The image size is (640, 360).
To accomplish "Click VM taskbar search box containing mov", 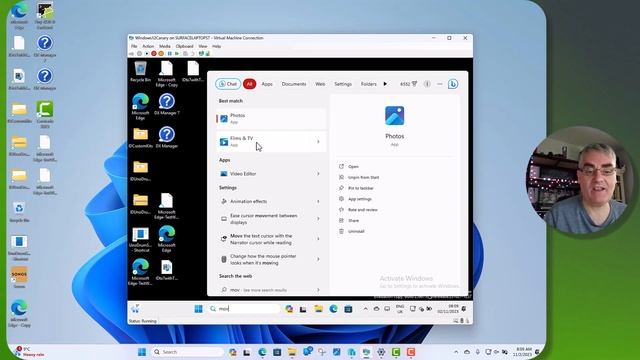I will point(244,309).
